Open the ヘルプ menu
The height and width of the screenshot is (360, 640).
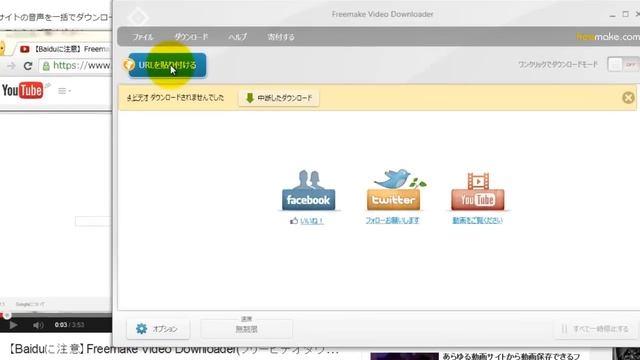click(x=238, y=37)
